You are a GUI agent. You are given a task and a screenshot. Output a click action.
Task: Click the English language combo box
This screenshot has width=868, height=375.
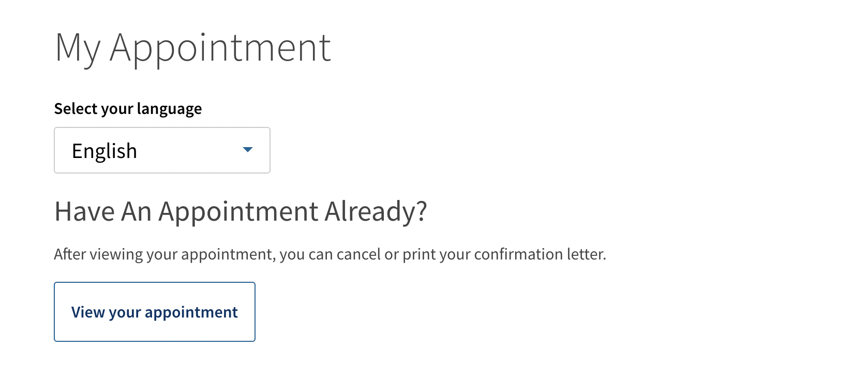tap(162, 150)
